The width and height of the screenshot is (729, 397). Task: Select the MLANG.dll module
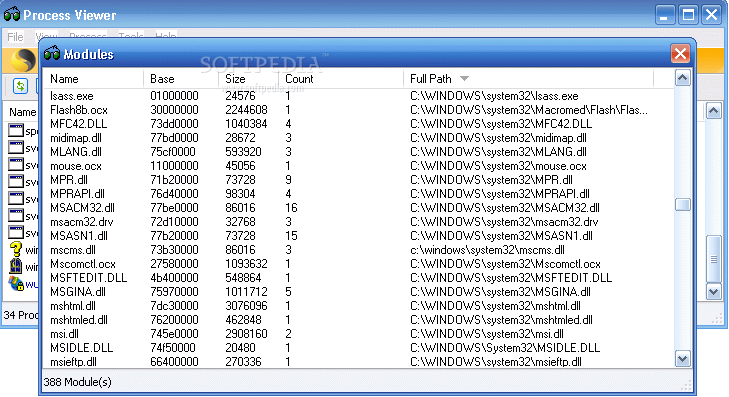point(76,152)
